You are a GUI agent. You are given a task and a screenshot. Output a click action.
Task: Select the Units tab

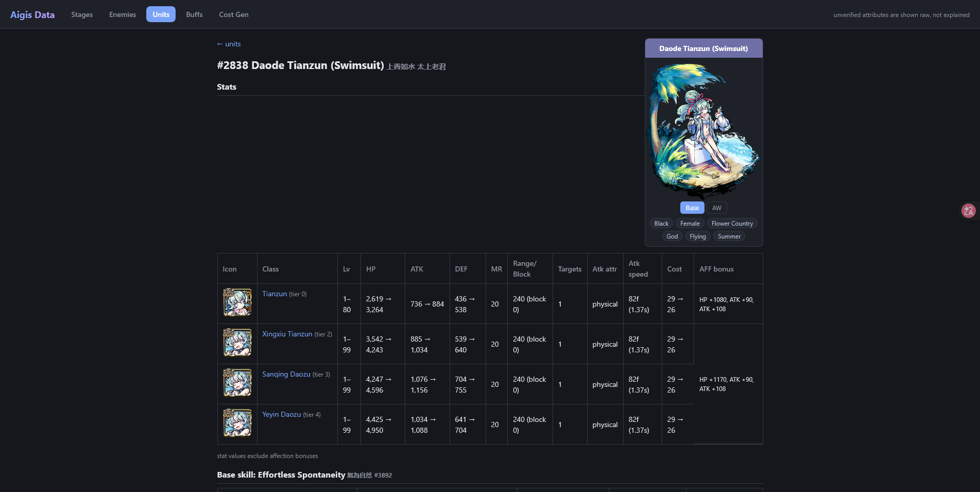point(161,14)
